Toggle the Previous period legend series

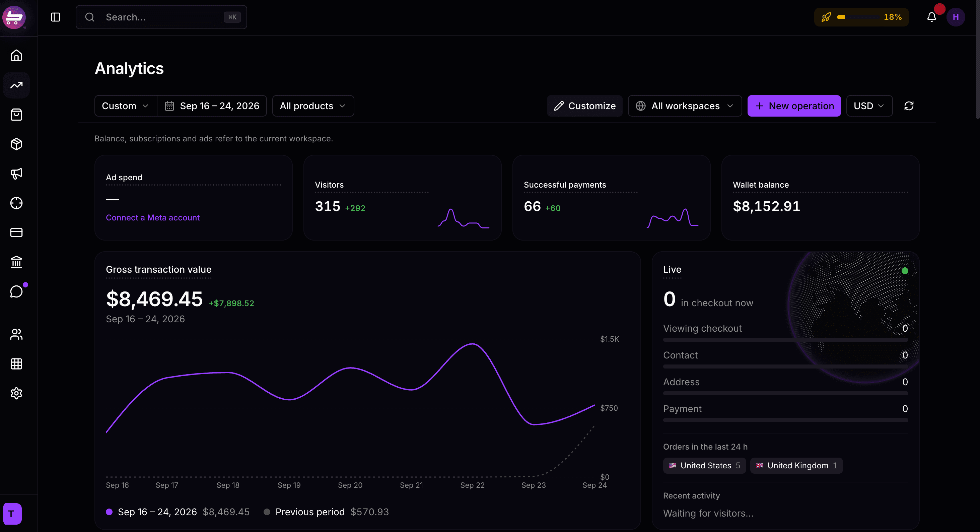click(326, 512)
